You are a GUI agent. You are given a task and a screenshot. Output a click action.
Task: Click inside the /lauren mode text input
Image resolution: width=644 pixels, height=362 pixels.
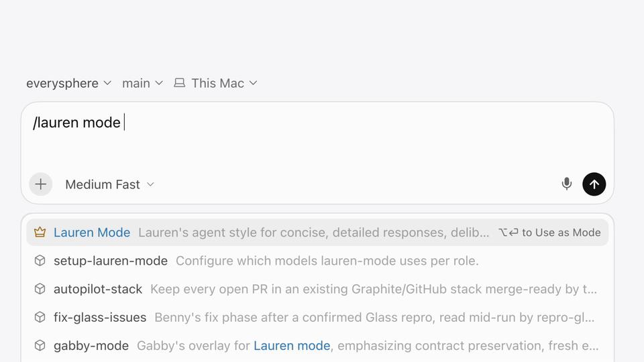click(317, 135)
